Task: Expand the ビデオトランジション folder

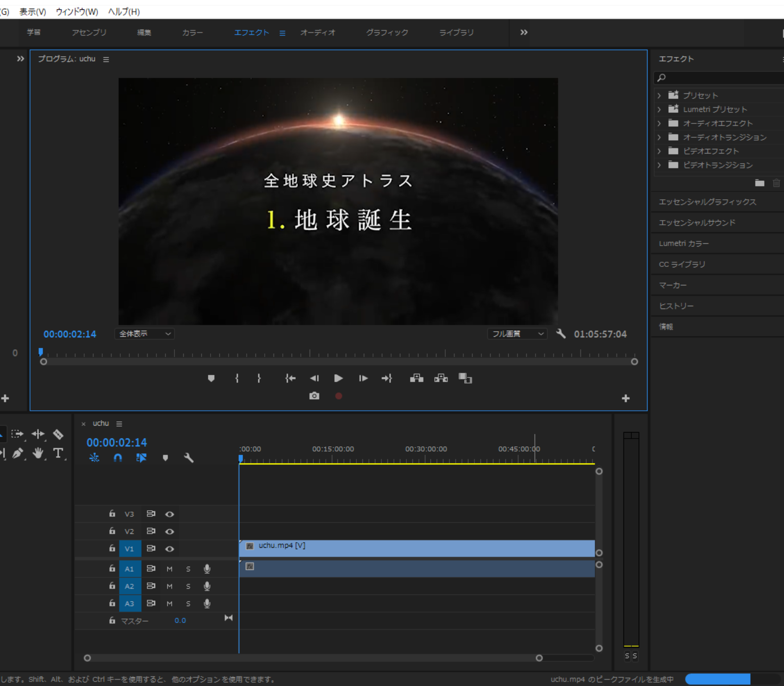Action: (660, 165)
